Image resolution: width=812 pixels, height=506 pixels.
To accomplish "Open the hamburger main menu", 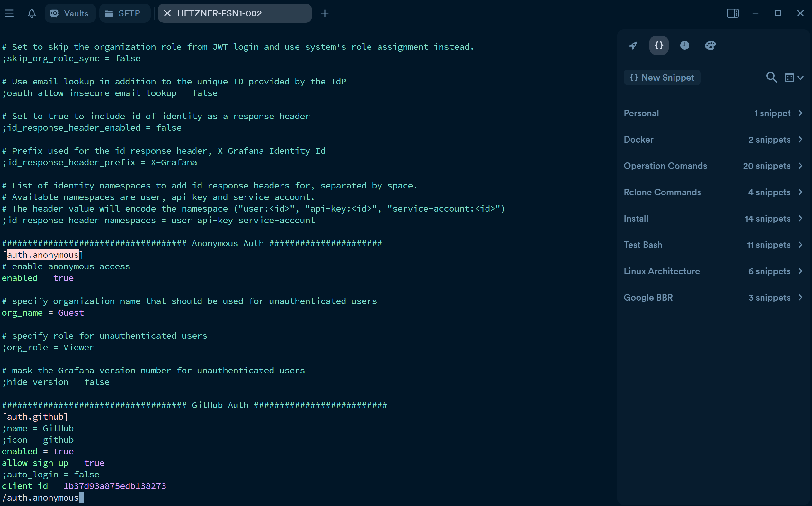I will coord(9,13).
